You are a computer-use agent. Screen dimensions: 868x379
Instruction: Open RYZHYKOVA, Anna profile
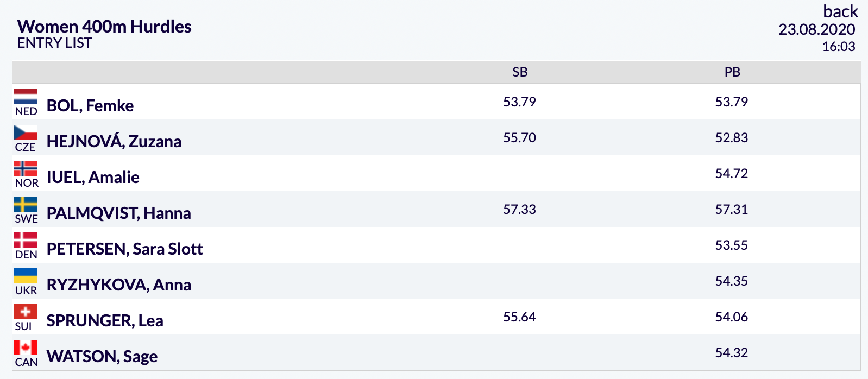click(119, 285)
